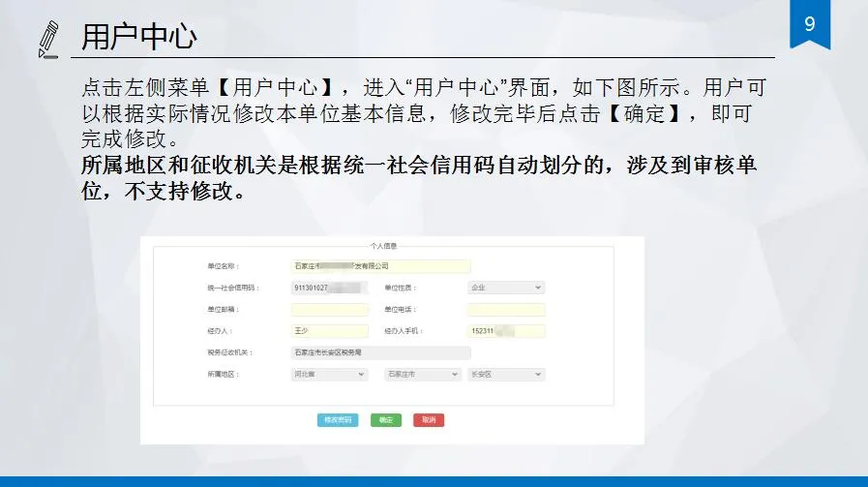Select the 统一社会信用码 field
Image resolution: width=868 pixels, height=487 pixels.
pyautogui.click(x=329, y=288)
